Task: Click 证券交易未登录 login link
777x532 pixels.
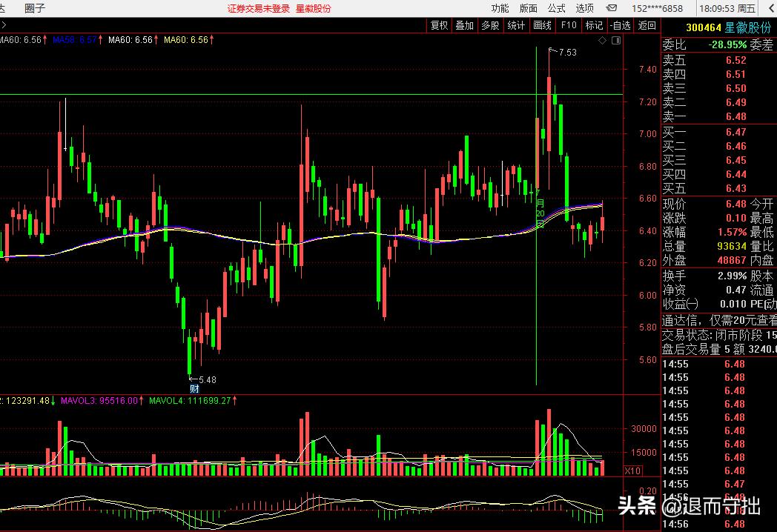Action: click(x=259, y=8)
